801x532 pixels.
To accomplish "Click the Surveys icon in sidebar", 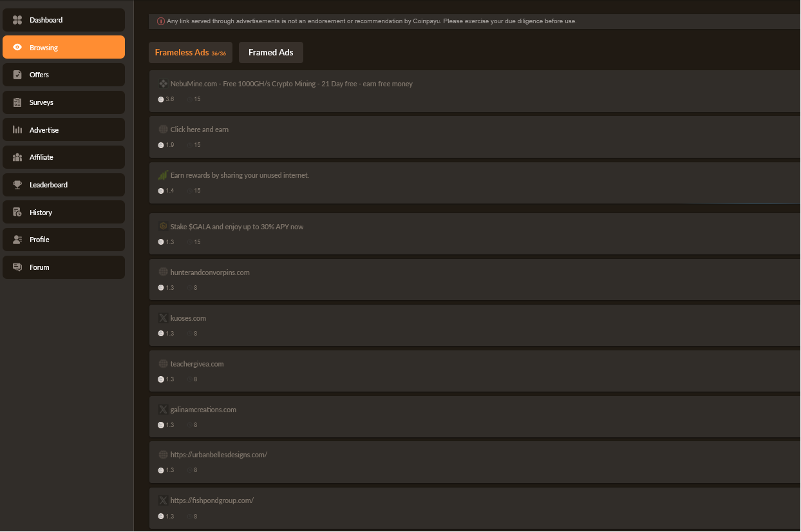I will (17, 102).
